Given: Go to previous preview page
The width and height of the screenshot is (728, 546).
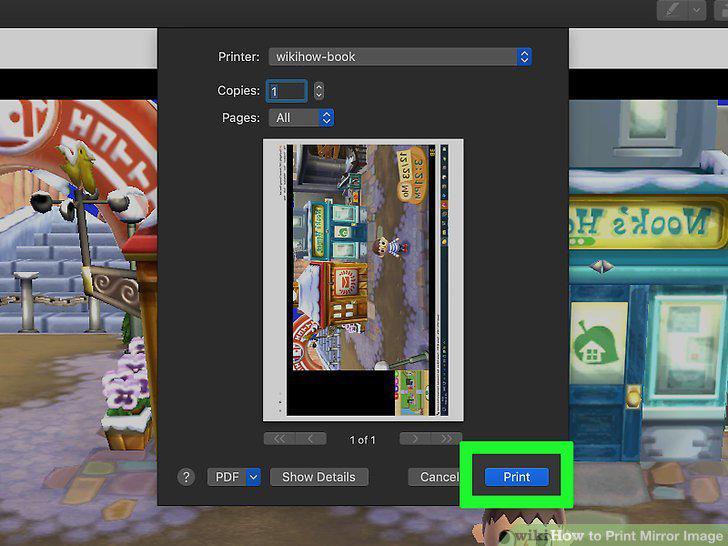Looking at the screenshot, I should point(311,439).
